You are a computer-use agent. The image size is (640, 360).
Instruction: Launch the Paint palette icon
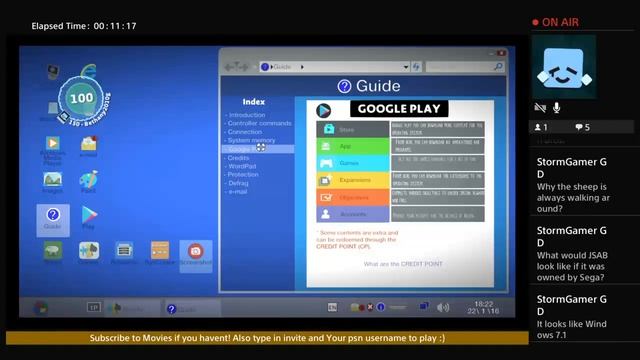pyautogui.click(x=89, y=182)
